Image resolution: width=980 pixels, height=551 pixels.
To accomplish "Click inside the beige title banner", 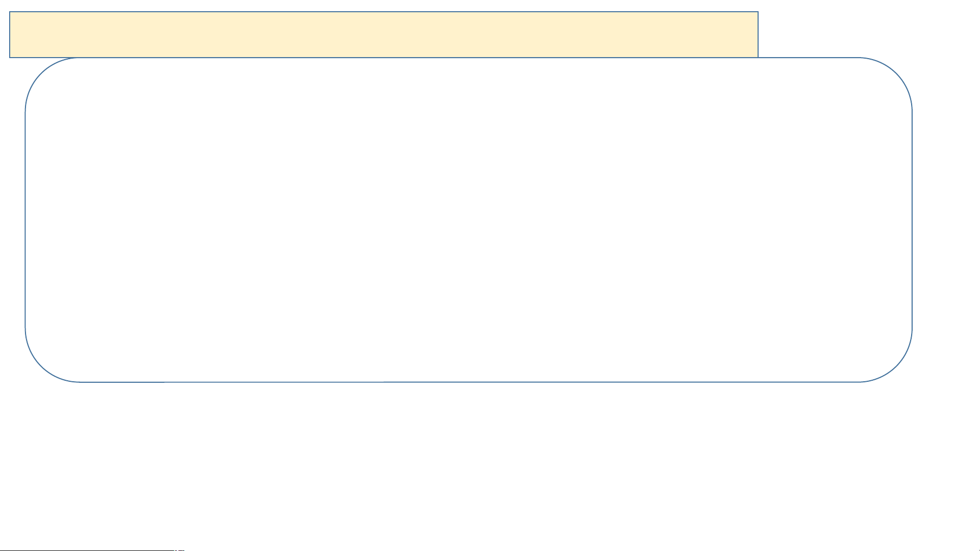I will [x=384, y=35].
